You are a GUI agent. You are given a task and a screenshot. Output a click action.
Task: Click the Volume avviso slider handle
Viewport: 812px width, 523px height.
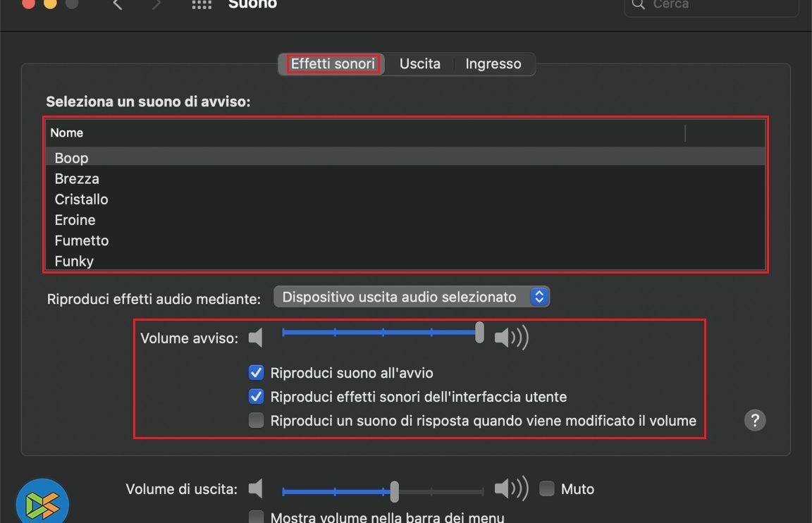point(479,332)
